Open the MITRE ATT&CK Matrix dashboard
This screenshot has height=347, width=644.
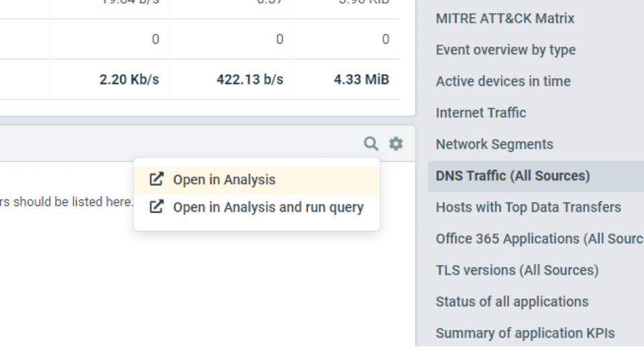pos(505,18)
